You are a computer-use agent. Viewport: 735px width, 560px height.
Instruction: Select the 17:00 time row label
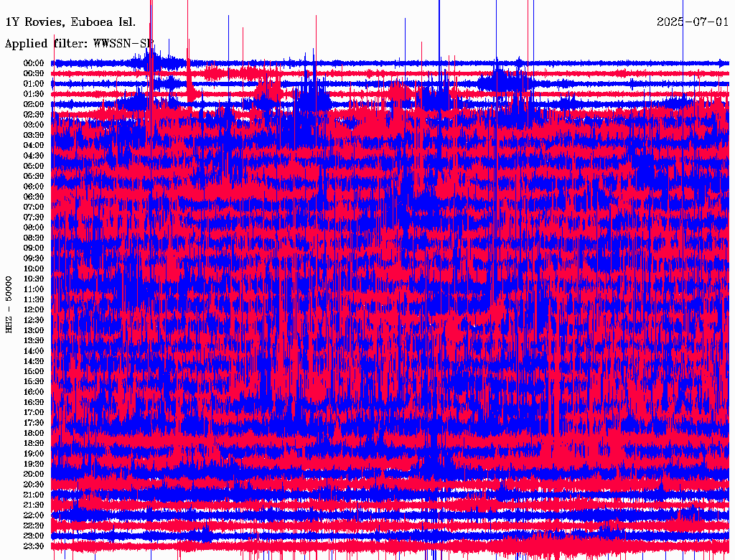[34, 412]
